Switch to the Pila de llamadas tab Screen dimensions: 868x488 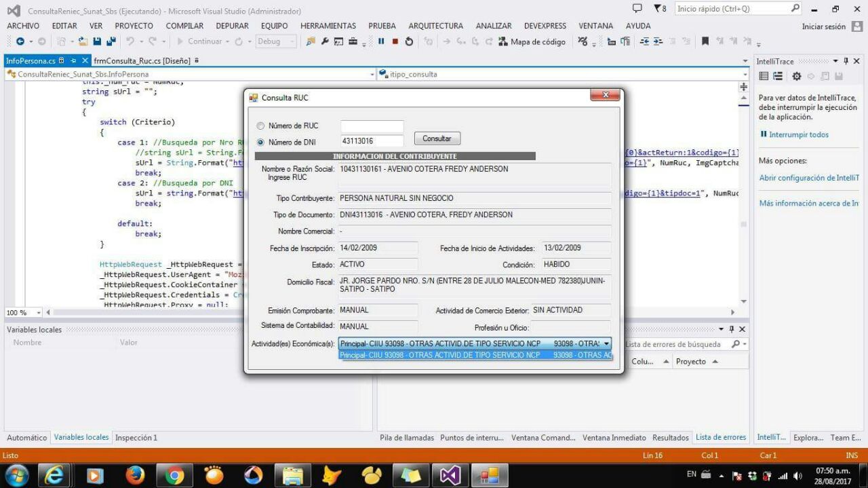click(407, 438)
